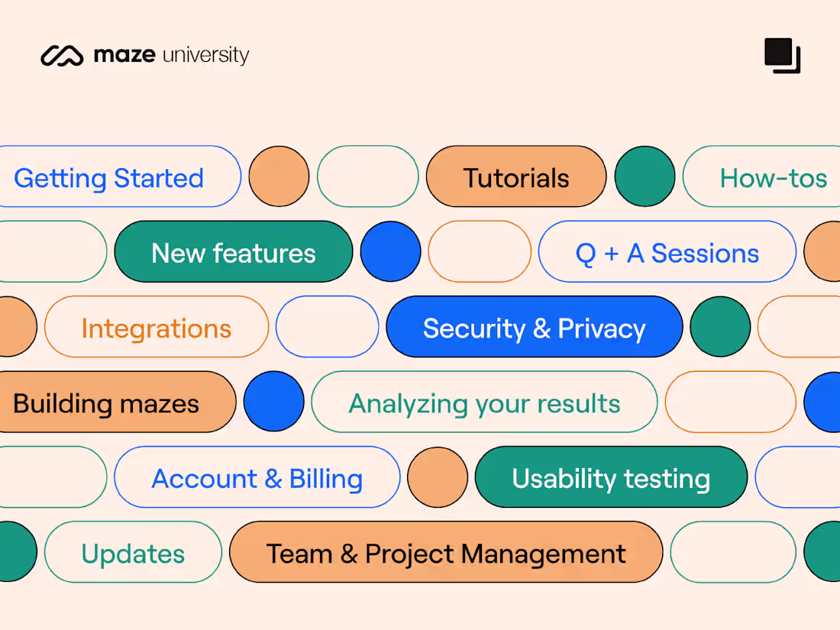Screen dimensions: 840x630
Task: Click the empty pill left of Tutorials
Action: (368, 177)
